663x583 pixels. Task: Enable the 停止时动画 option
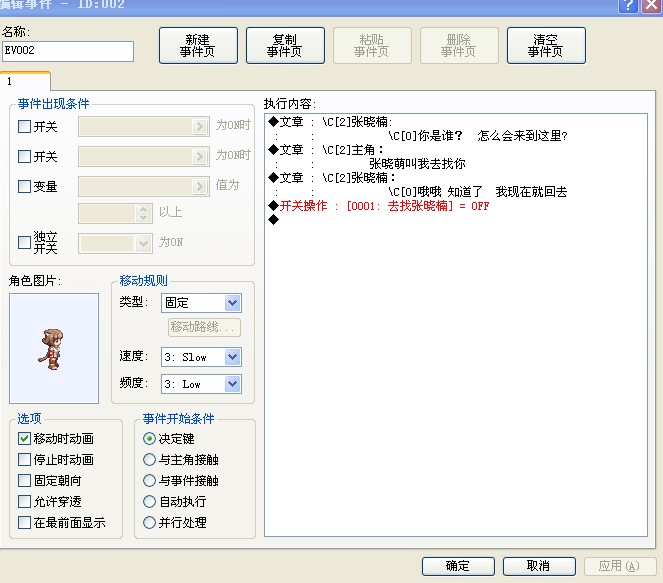point(25,460)
